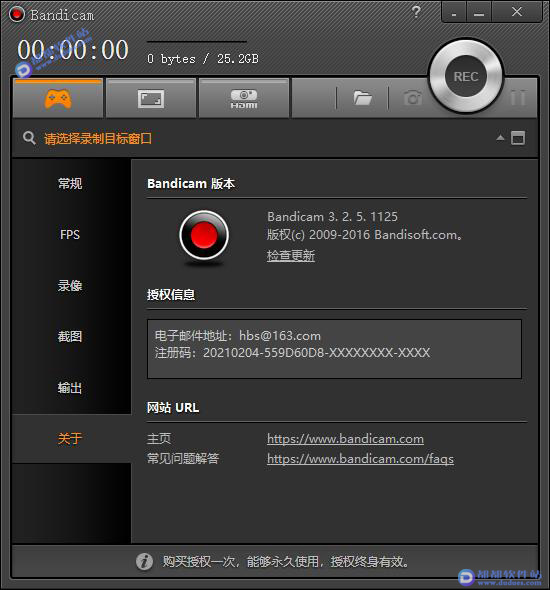Minimize to tray with the small dash button
The height and width of the screenshot is (590, 550).
454,13
